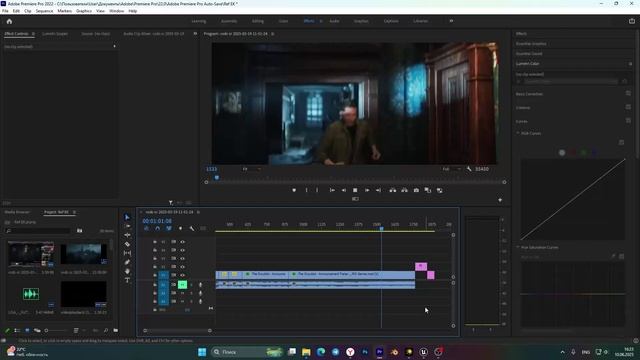Switch to the Color workspace
640x360 pixels.
point(283,21)
